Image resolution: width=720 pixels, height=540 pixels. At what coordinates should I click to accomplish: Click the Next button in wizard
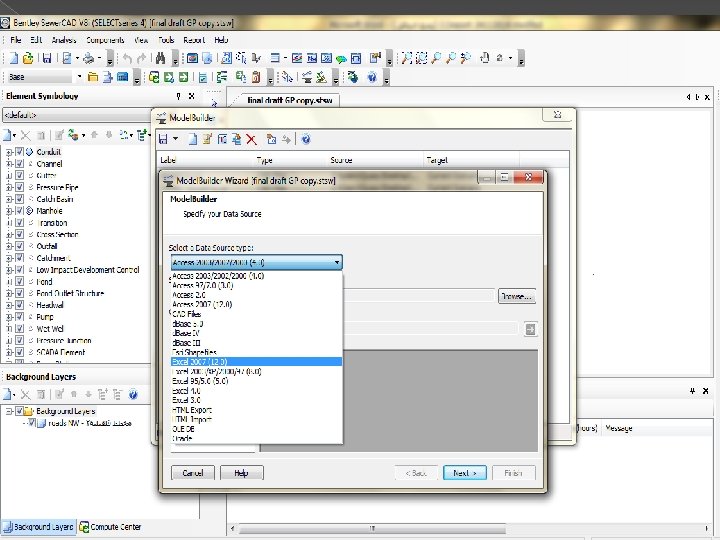pyautogui.click(x=465, y=473)
